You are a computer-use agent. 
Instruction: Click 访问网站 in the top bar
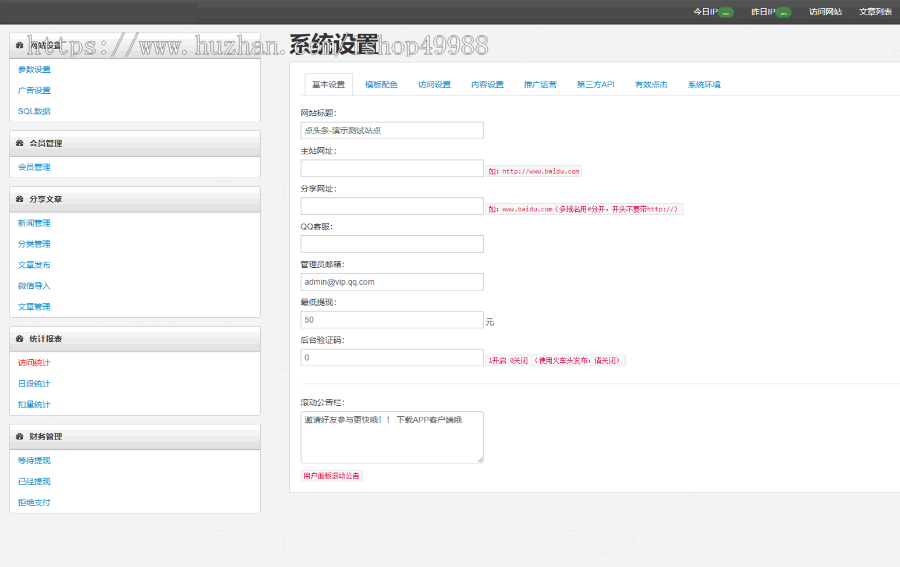click(825, 12)
